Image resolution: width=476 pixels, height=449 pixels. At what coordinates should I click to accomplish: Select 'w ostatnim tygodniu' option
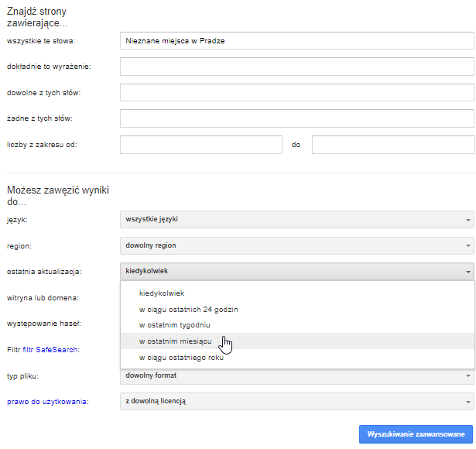coord(174,324)
